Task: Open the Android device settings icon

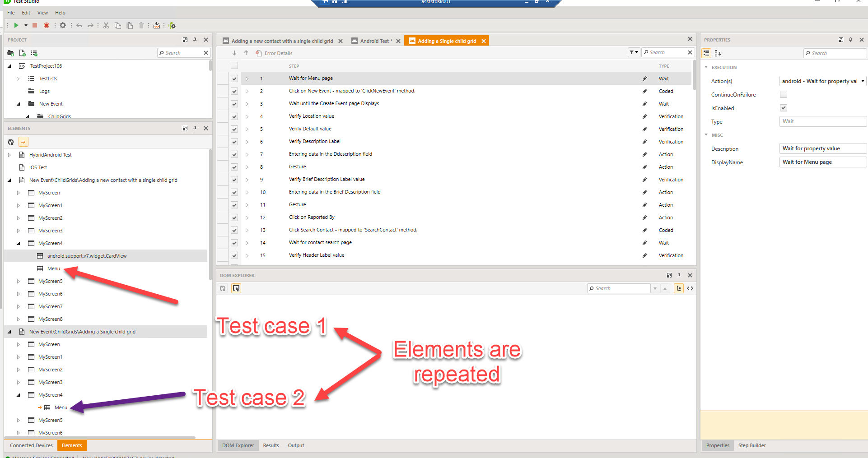Action: pyautogui.click(x=172, y=25)
